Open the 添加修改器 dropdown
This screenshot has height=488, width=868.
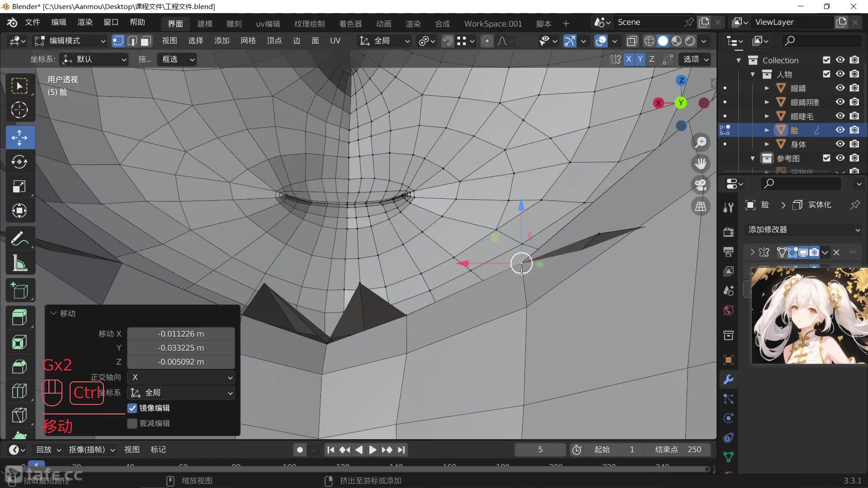pos(803,230)
